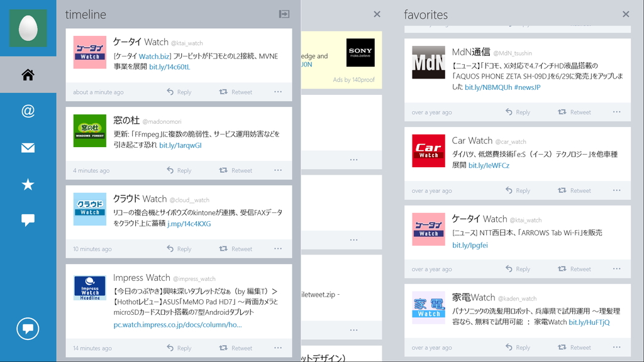Expand the ellipsis menu on the MdN通信 tweet
The width and height of the screenshot is (644, 362).
coord(616,112)
